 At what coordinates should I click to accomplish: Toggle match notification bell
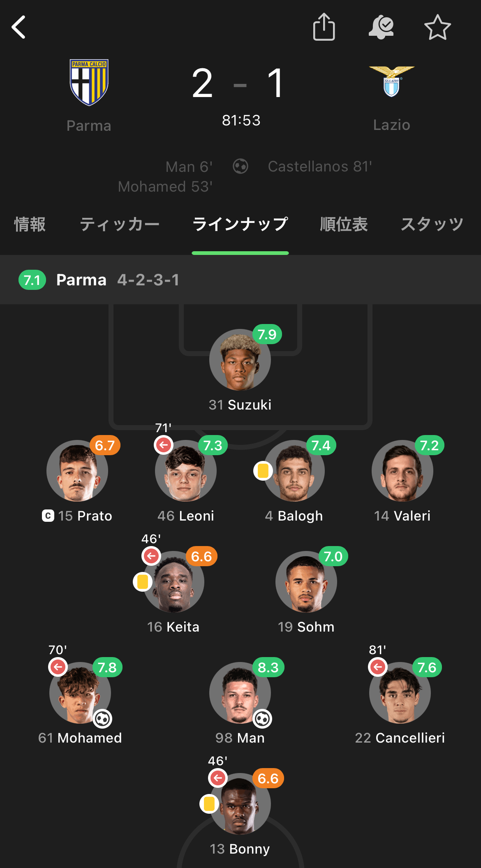click(x=381, y=27)
